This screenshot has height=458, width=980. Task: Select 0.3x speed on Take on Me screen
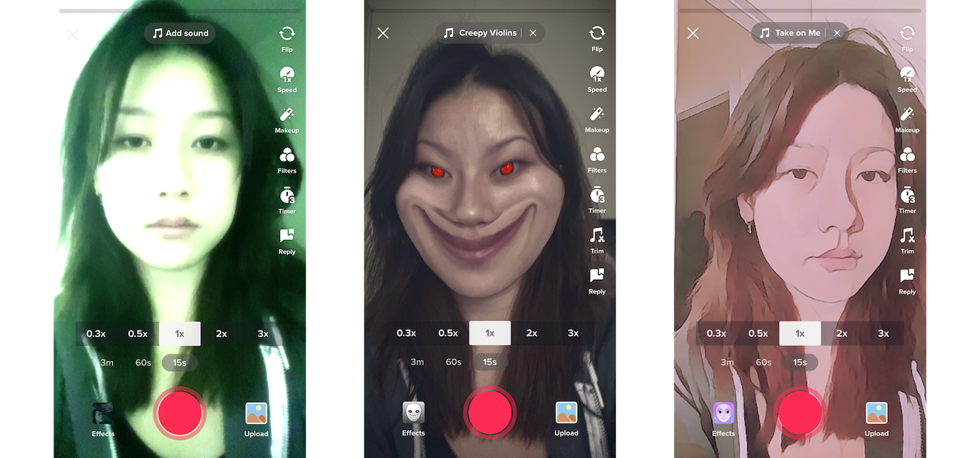716,333
